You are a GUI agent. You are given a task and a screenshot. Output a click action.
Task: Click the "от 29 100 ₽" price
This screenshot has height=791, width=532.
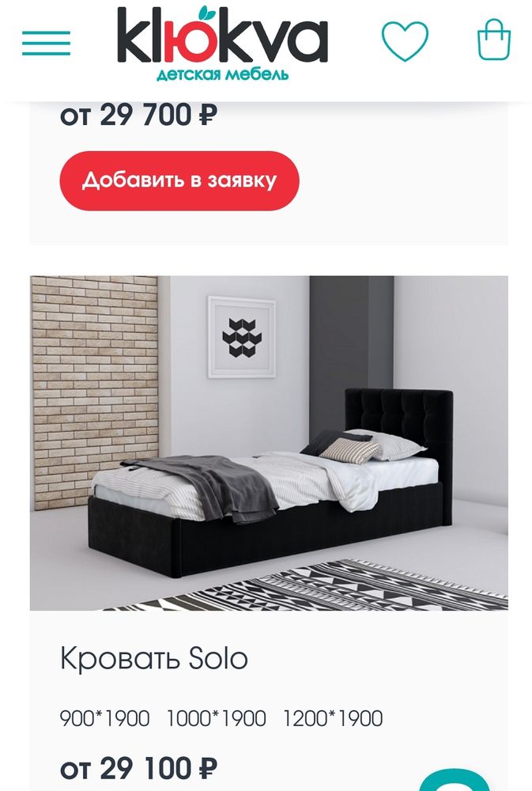pyautogui.click(x=138, y=768)
